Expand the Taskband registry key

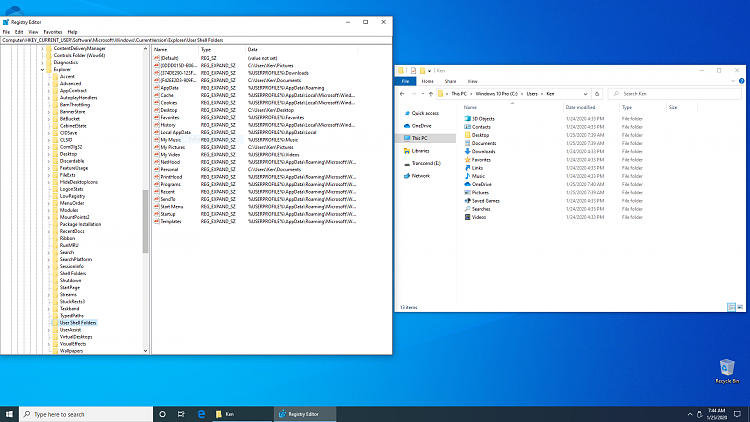coord(49,309)
